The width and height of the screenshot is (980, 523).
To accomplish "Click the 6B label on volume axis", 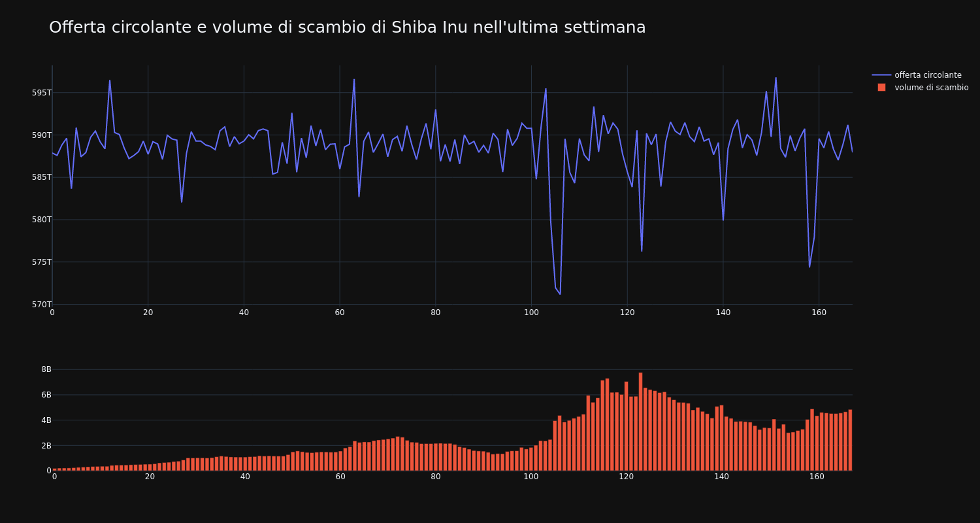I will point(46,395).
